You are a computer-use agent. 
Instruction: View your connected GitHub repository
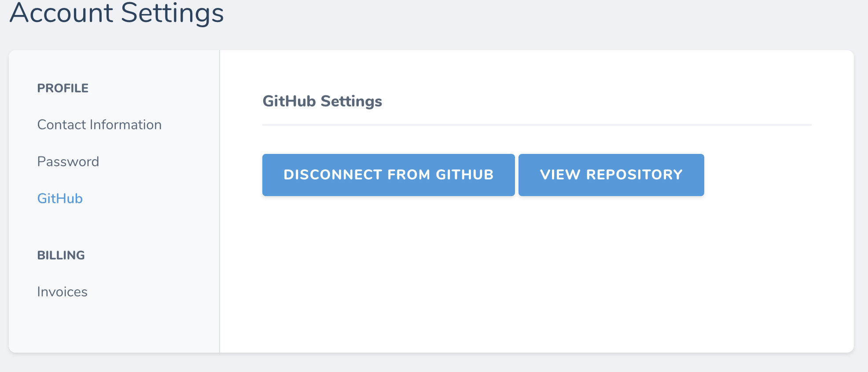(611, 175)
